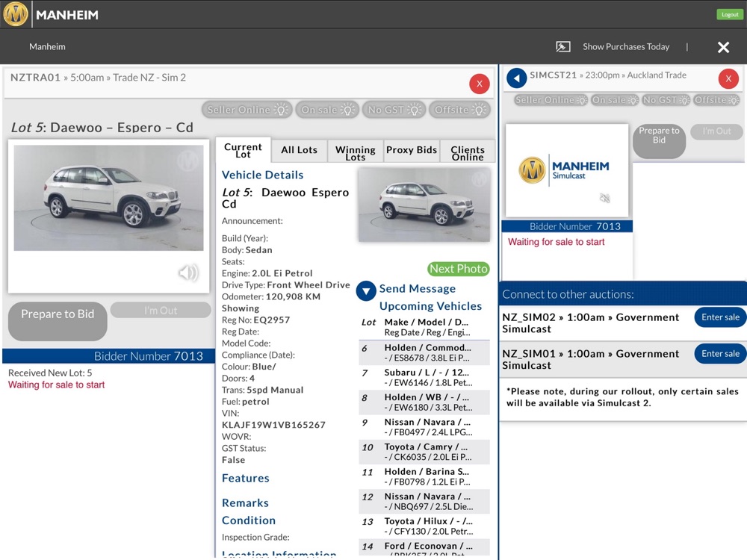The width and height of the screenshot is (747, 560).
Task: Select upcoming lot 10 Toyota Camry
Action: click(424, 452)
